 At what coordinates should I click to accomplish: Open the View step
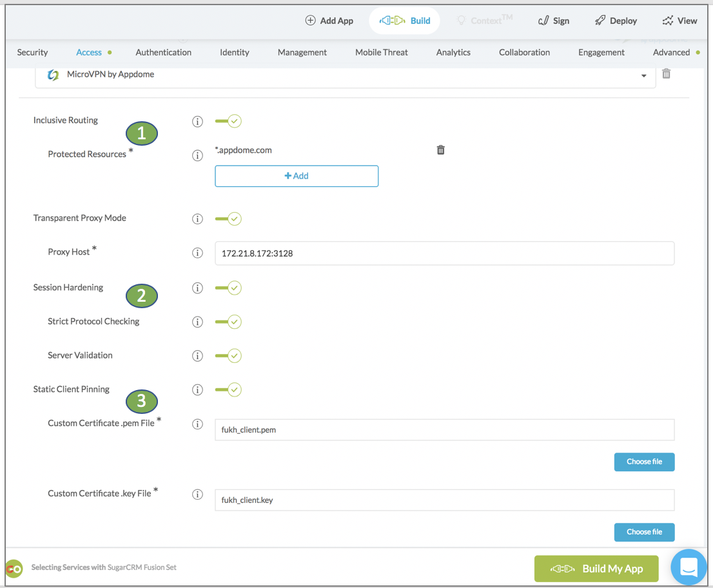pos(679,21)
